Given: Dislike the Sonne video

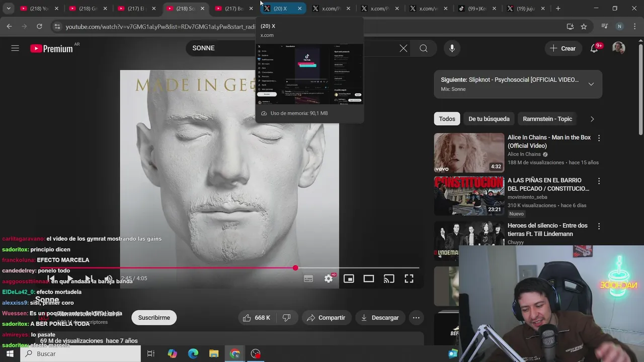Looking at the screenshot, I should (287, 318).
